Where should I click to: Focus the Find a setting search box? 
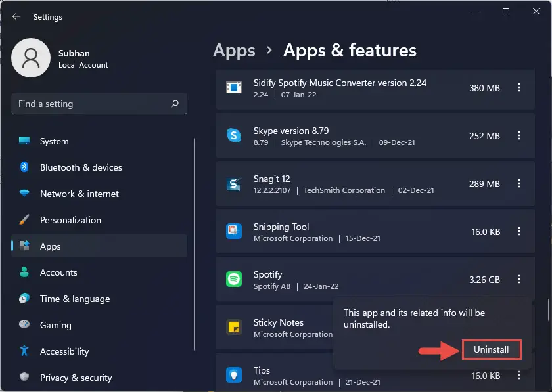pyautogui.click(x=99, y=104)
